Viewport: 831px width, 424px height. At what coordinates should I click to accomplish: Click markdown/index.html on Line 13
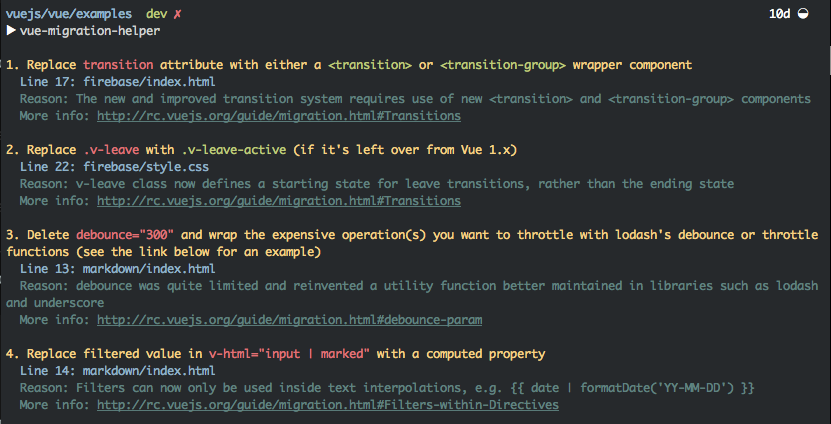coord(149,269)
